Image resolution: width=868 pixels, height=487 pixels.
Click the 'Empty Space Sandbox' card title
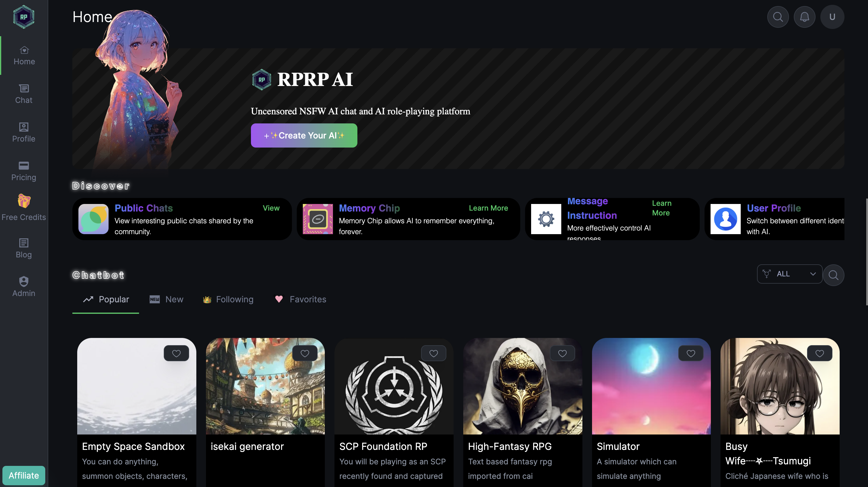pos(133,446)
